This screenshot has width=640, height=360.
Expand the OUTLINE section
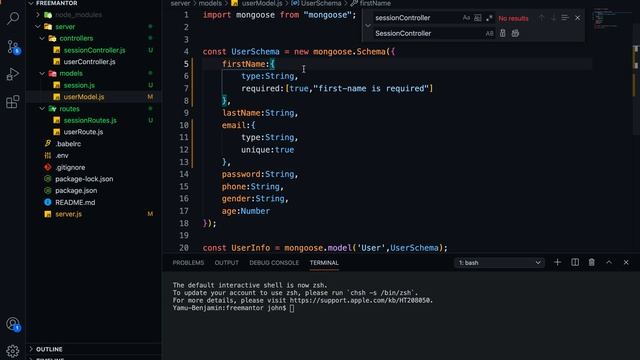49,349
